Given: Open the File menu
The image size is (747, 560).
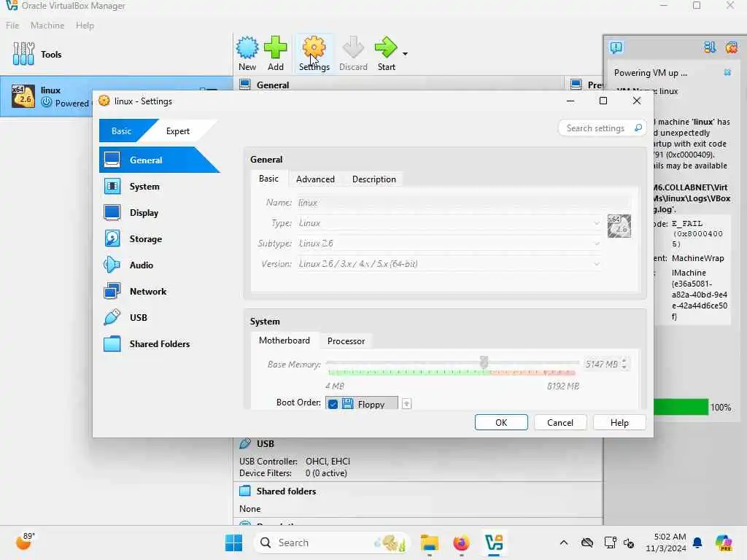Looking at the screenshot, I should click(x=12, y=26).
